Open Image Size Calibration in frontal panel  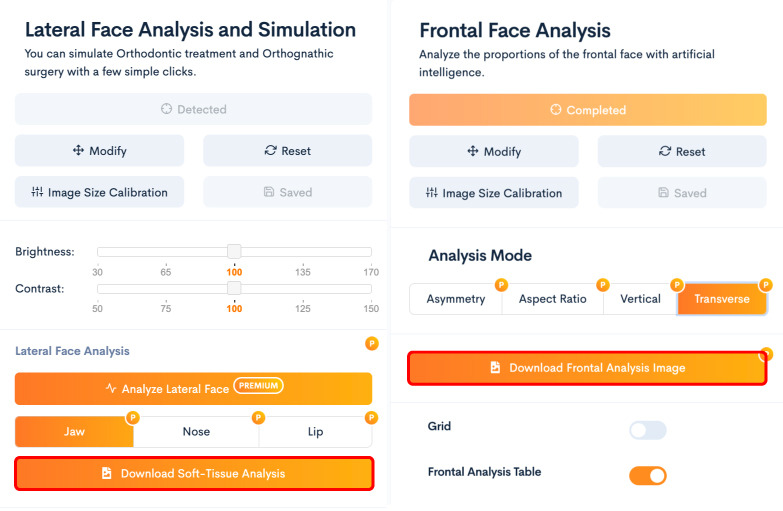494,193
